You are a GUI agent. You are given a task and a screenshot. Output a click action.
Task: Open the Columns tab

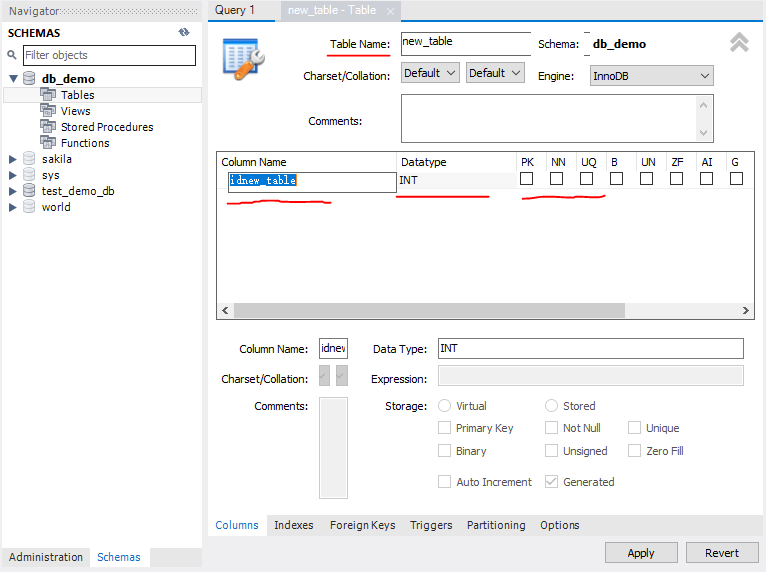(x=237, y=525)
